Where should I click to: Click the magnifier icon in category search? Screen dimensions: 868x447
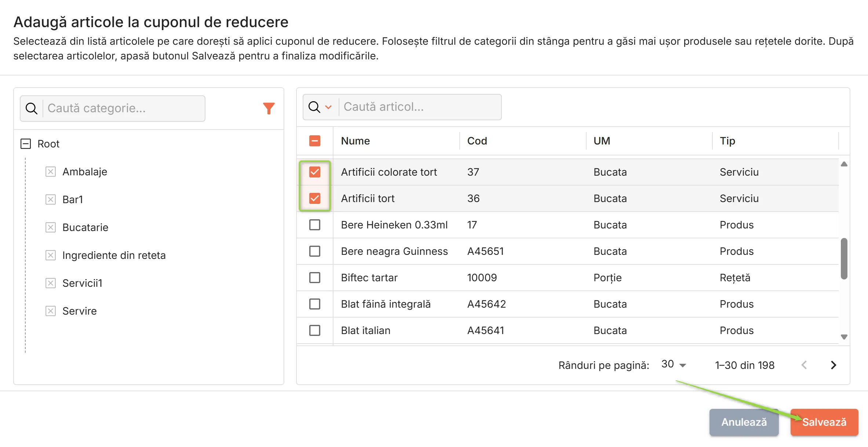click(x=32, y=108)
